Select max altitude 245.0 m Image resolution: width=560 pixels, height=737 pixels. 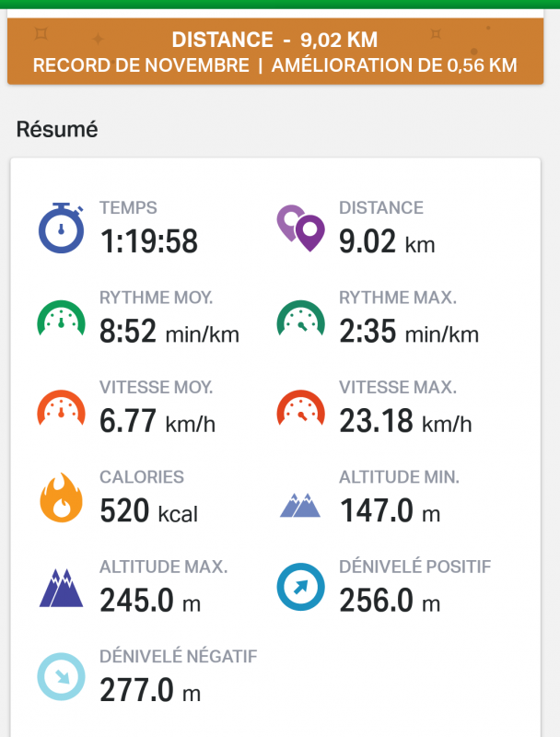pyautogui.click(x=150, y=601)
